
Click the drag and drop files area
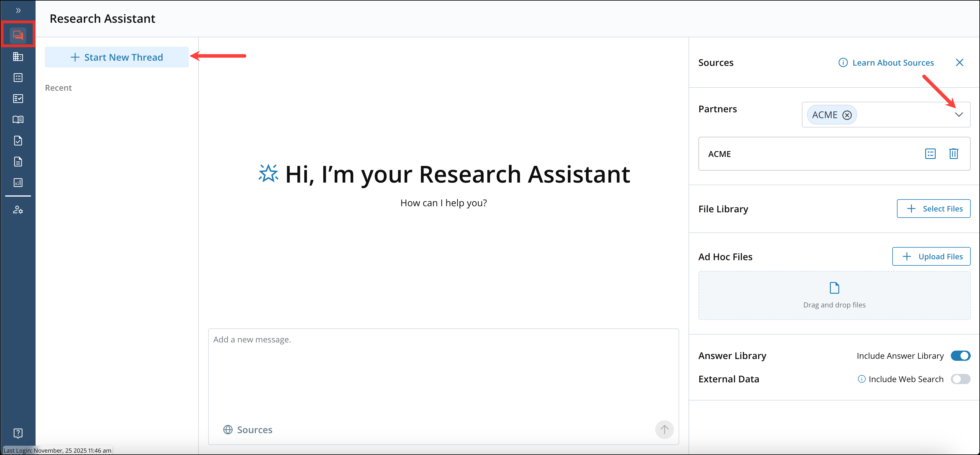pos(834,295)
